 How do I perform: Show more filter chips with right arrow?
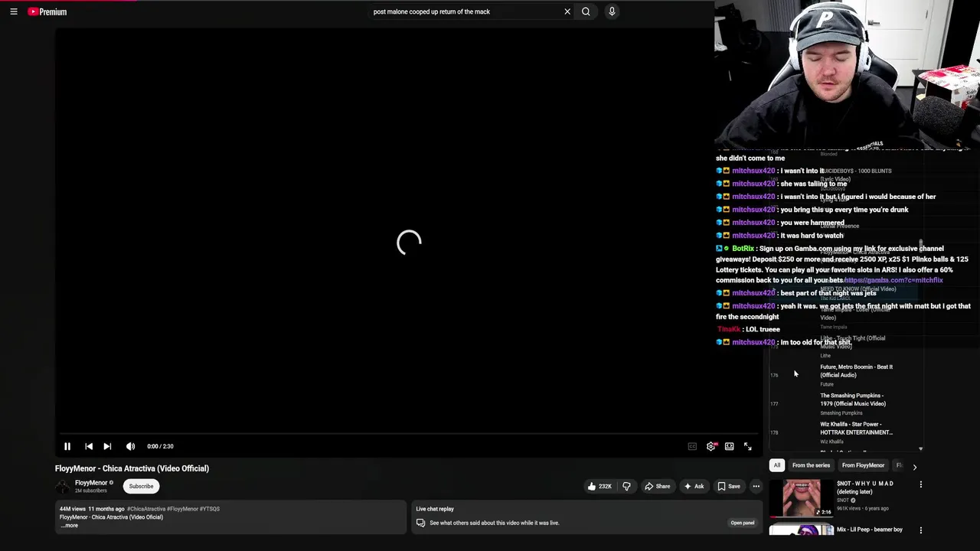914,466
